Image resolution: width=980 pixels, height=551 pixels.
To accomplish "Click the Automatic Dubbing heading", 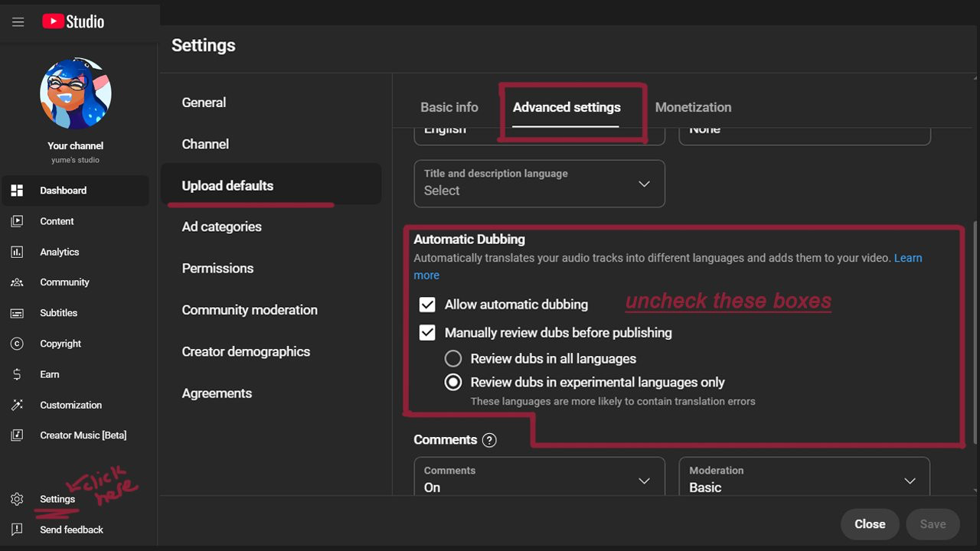I will (469, 240).
